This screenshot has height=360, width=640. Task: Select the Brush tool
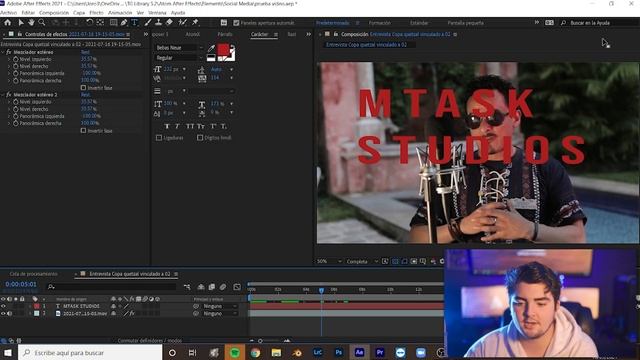click(x=148, y=23)
